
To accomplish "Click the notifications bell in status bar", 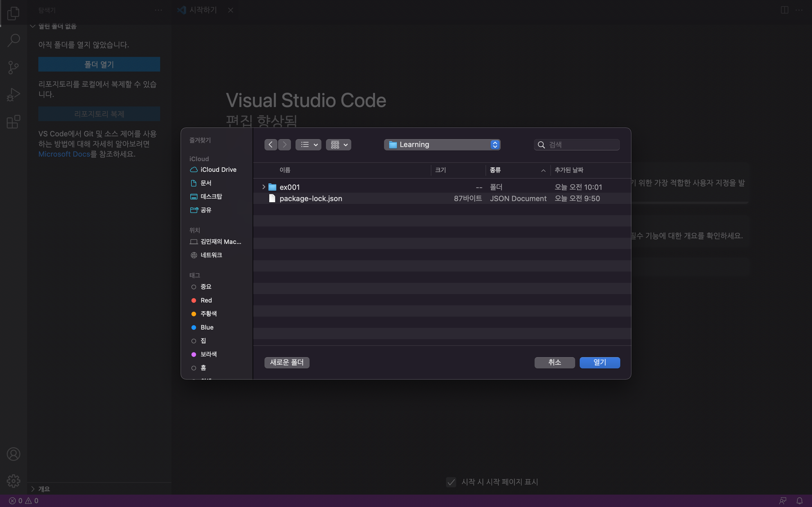I will pos(800,501).
